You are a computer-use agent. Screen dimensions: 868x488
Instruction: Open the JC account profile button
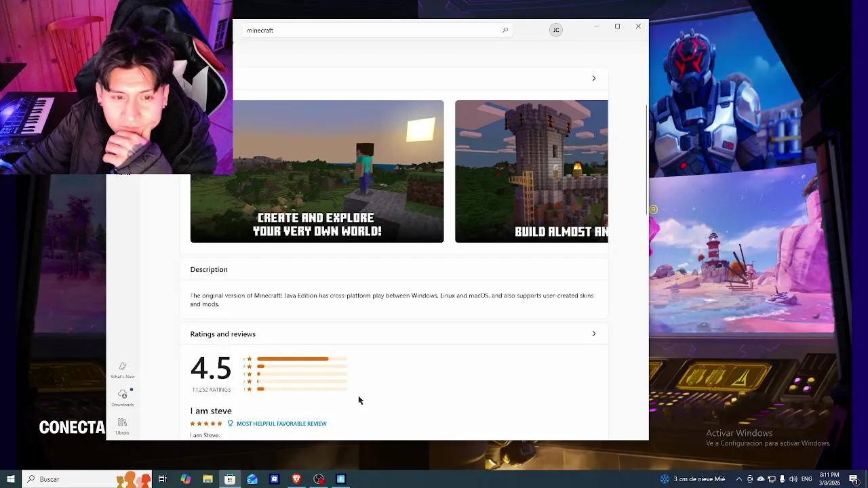pos(556,30)
